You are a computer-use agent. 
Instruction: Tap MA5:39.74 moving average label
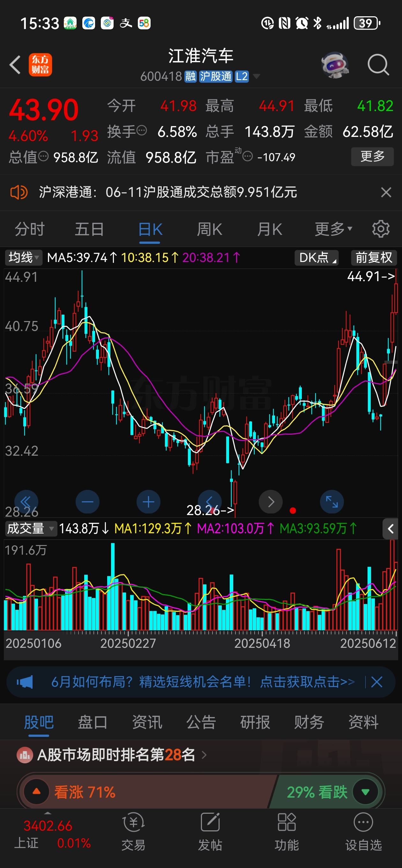(82, 258)
